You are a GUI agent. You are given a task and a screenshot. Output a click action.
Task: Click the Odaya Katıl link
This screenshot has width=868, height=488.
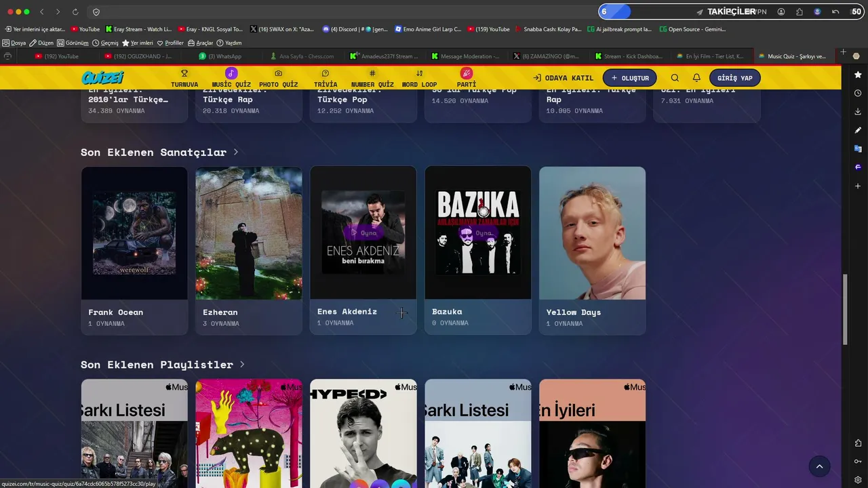tap(563, 78)
